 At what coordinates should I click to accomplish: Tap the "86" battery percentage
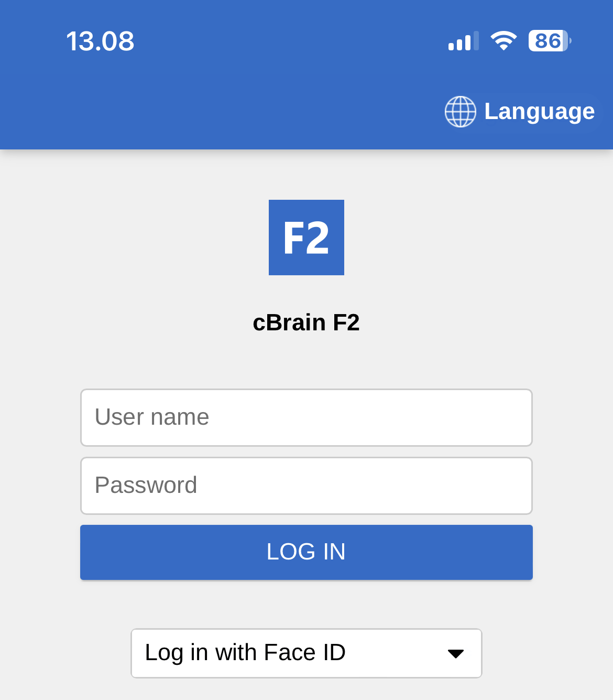(x=547, y=41)
